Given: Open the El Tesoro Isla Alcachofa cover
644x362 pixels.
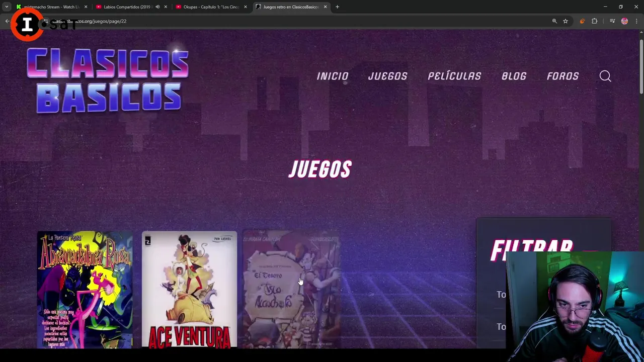Looking at the screenshot, I should 292,290.
